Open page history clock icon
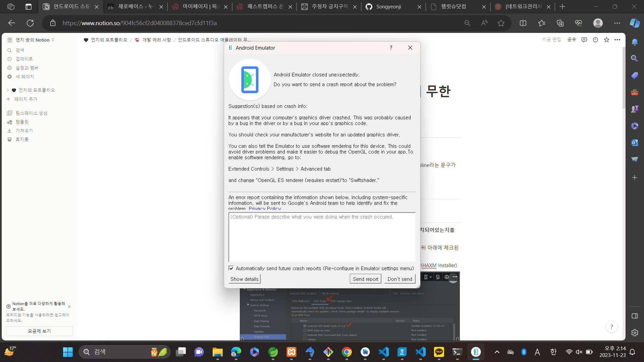This screenshot has width=644, height=362. click(x=595, y=40)
